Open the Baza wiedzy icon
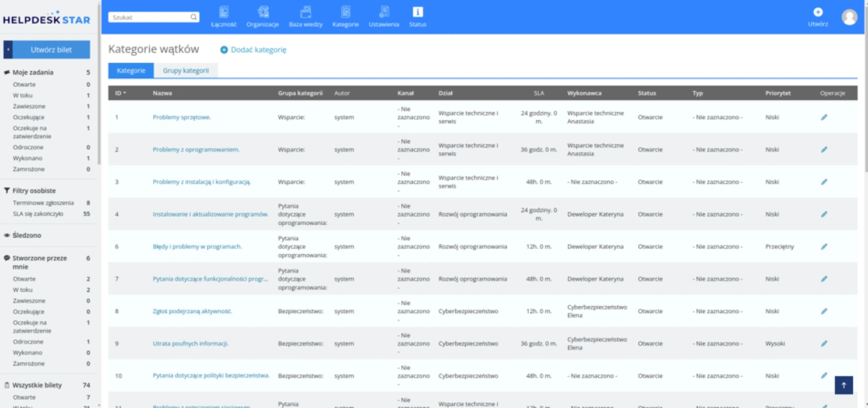Screen dimensions: 868x408 (x=306, y=12)
